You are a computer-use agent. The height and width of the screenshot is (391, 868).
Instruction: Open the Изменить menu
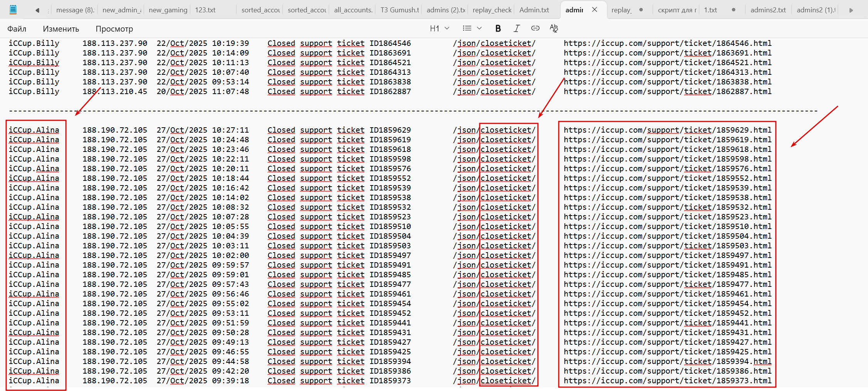(61, 29)
